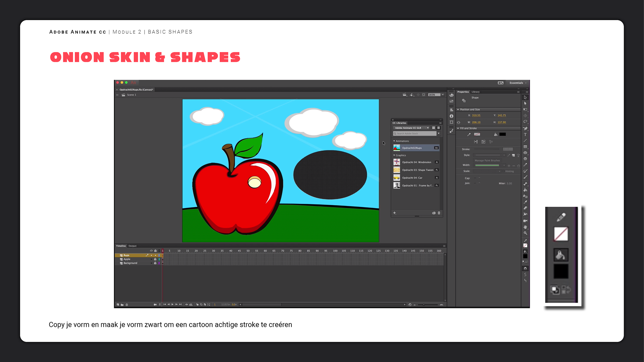Choose the Eraser tool
644x362 pixels.
pos(525,208)
